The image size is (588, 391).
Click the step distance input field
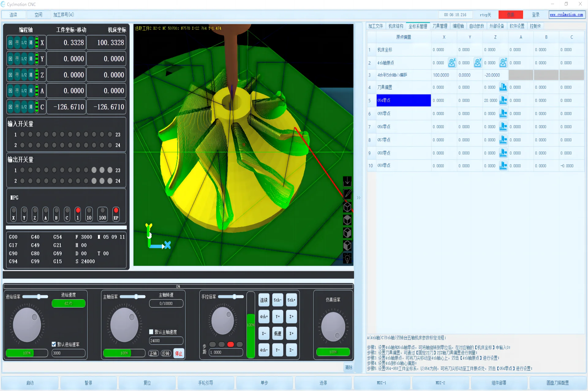(x=225, y=352)
